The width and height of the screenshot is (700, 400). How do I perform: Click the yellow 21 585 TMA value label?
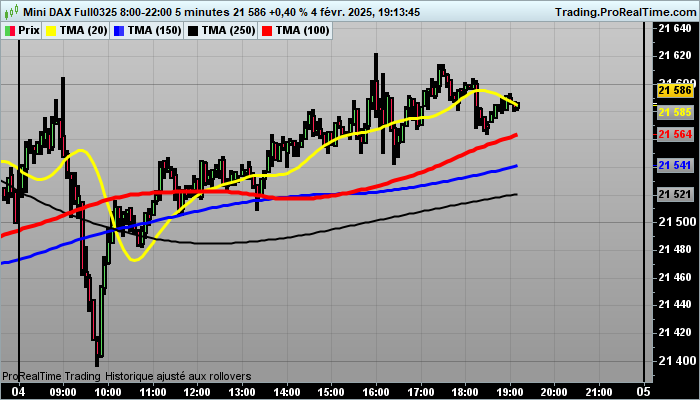click(x=675, y=112)
